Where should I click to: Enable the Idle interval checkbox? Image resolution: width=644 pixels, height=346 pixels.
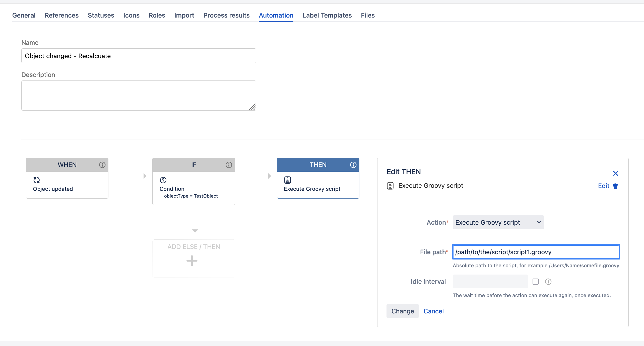(x=536, y=282)
